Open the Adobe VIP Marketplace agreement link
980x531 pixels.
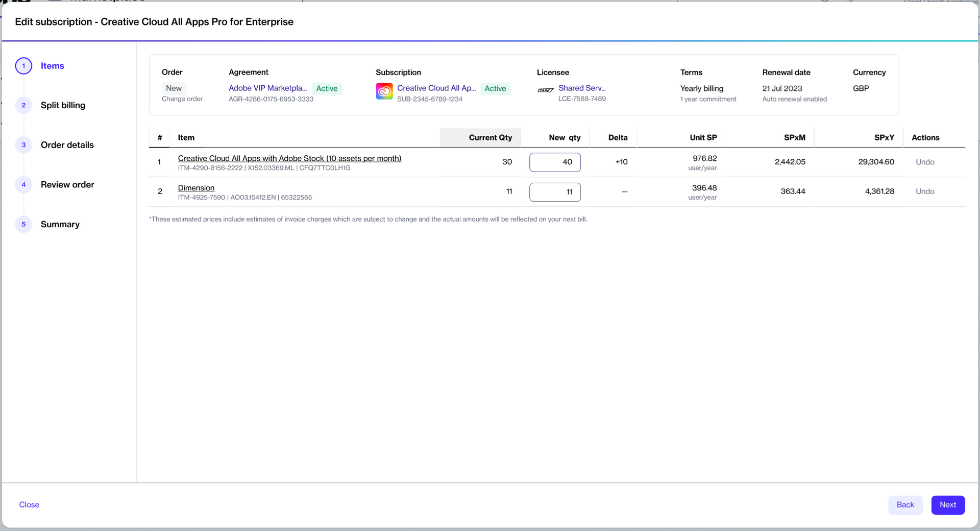pyautogui.click(x=267, y=88)
